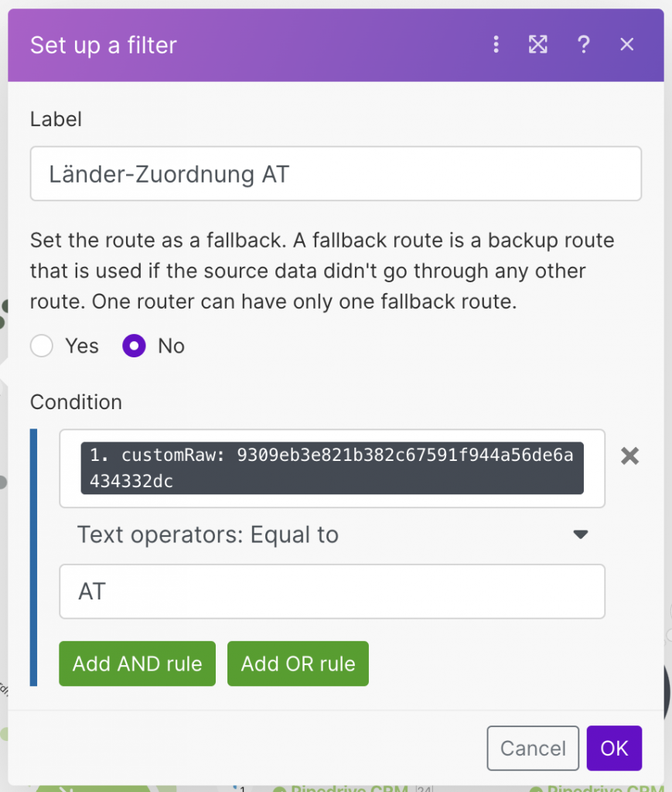Image resolution: width=672 pixels, height=792 pixels.
Task: Focus the Label field "Länder-Zuordnung AT"
Action: coord(336,174)
